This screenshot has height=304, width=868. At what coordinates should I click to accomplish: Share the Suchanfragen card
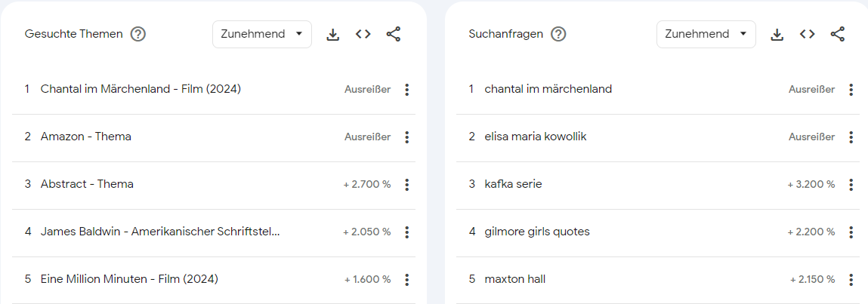pyautogui.click(x=838, y=34)
